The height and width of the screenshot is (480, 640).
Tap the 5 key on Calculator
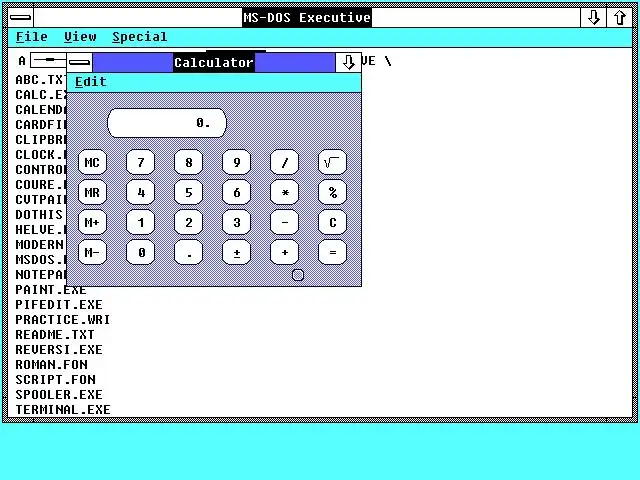189,192
